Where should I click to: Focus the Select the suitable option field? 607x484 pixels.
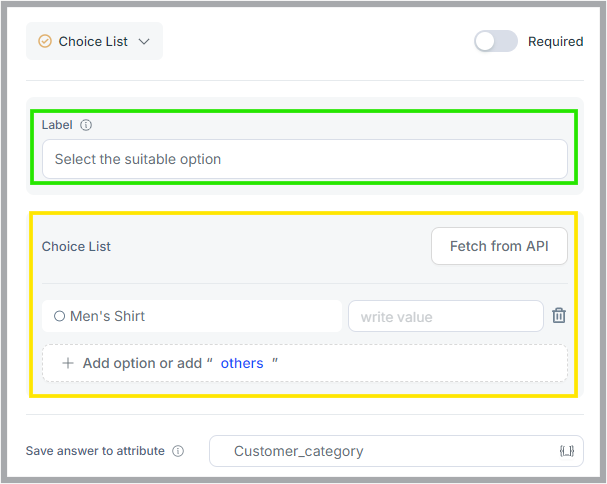pos(305,159)
